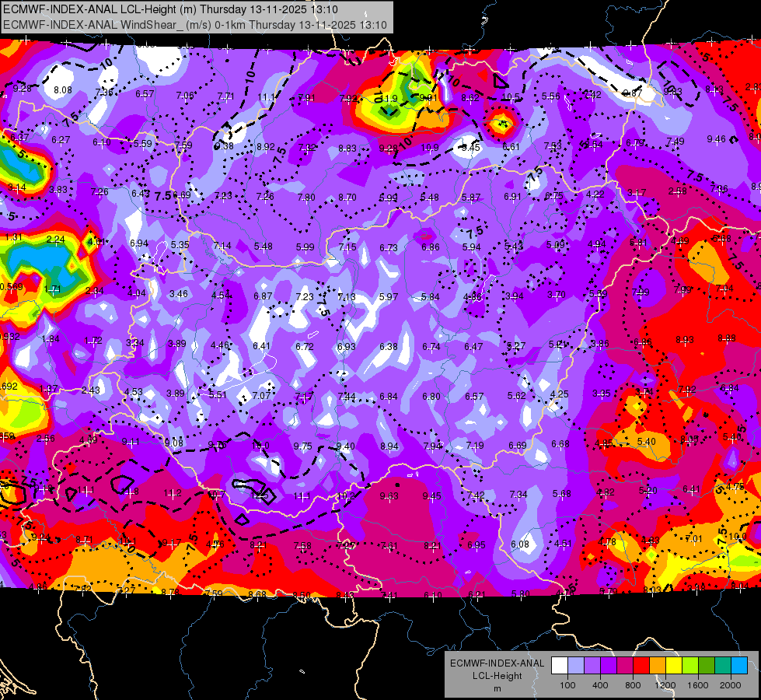Click the WindShear 0-1km title line

pos(195,25)
